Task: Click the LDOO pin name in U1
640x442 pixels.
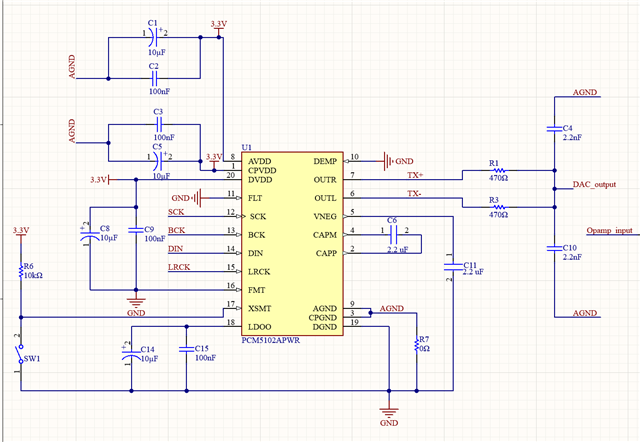Action: tap(260, 327)
